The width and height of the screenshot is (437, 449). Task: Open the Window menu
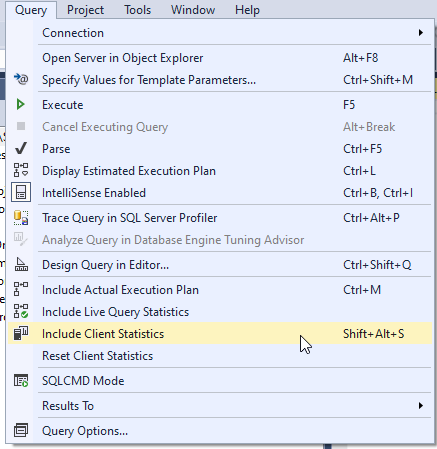click(x=193, y=10)
